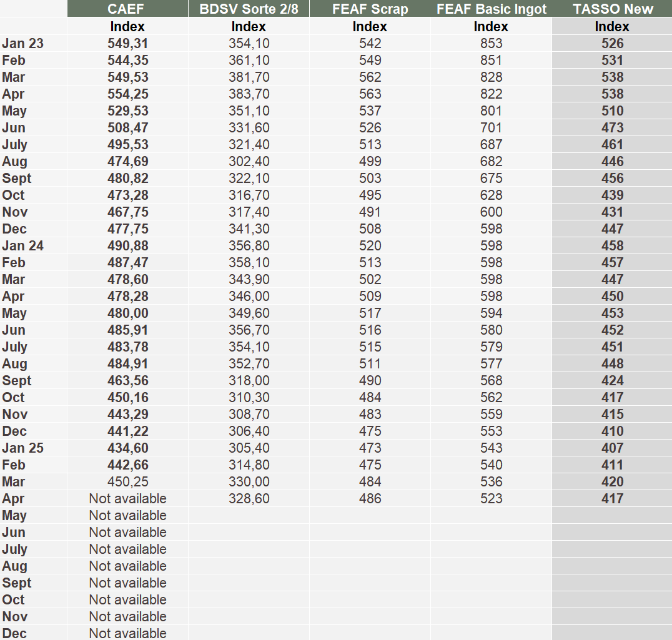Select the FEAF Basic Ingot header
Image resolution: width=672 pixels, height=640 pixels.
coord(491,9)
